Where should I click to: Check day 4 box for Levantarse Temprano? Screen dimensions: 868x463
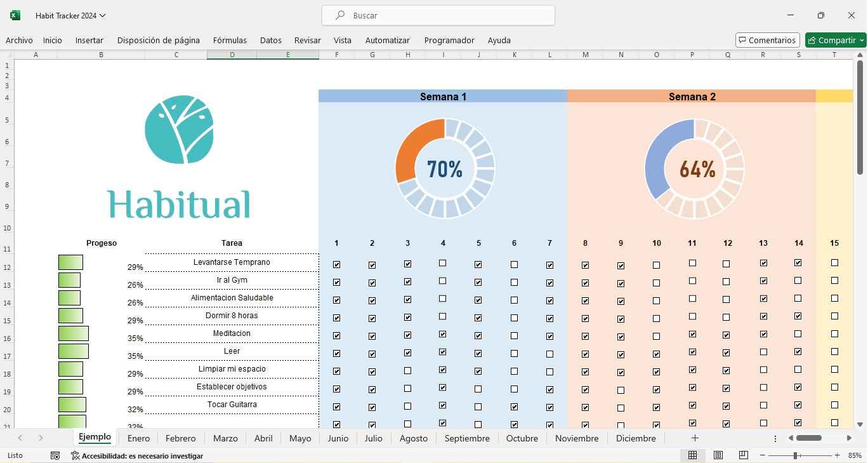(x=442, y=263)
